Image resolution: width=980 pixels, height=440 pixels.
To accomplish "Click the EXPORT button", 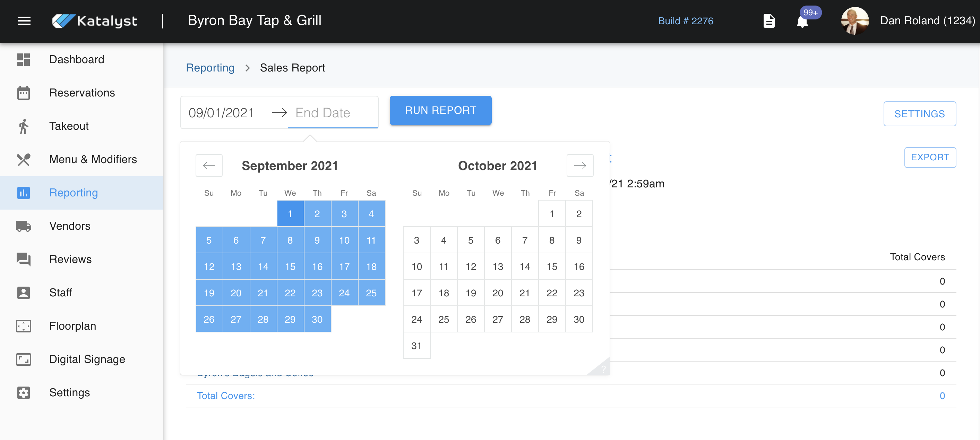I will pyautogui.click(x=929, y=157).
